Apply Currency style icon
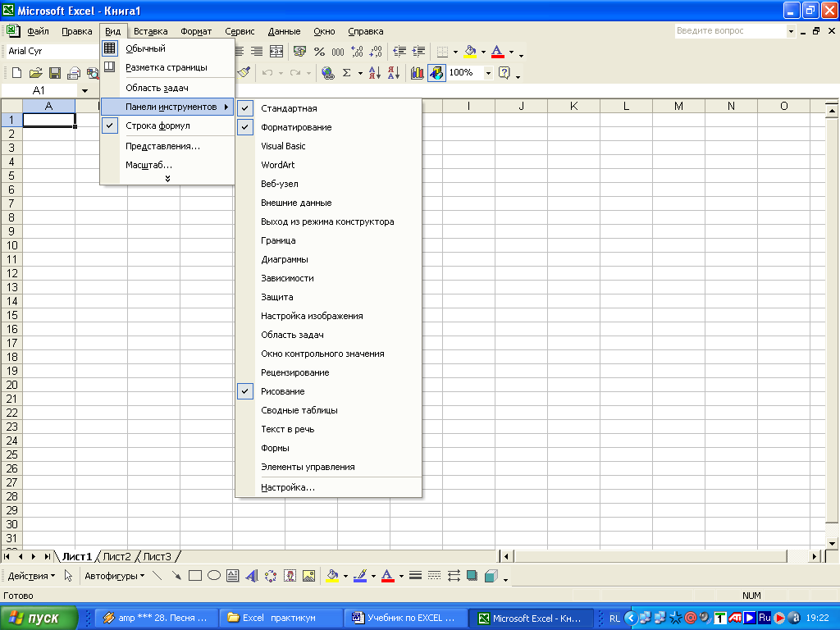Image resolution: width=840 pixels, height=630 pixels. [300, 52]
